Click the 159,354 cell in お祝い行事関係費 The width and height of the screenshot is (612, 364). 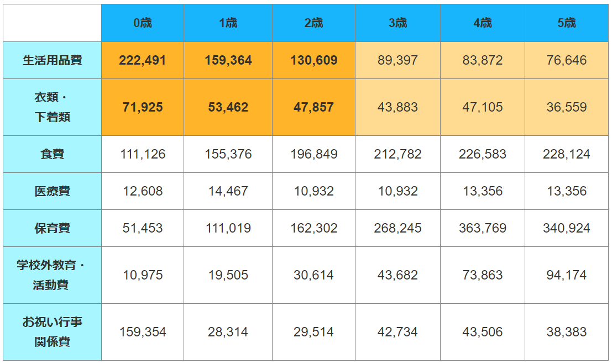143,332
